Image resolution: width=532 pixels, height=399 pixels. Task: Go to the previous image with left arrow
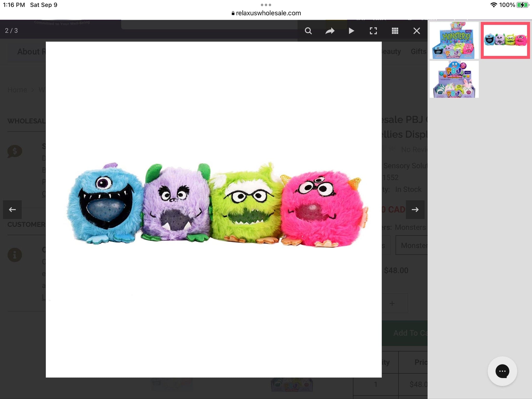coord(12,209)
